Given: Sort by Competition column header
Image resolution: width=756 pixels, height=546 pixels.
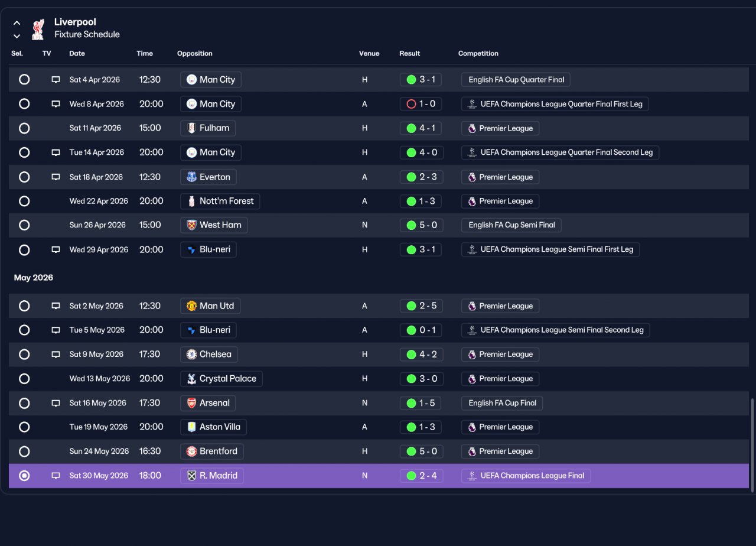Looking at the screenshot, I should point(478,53).
